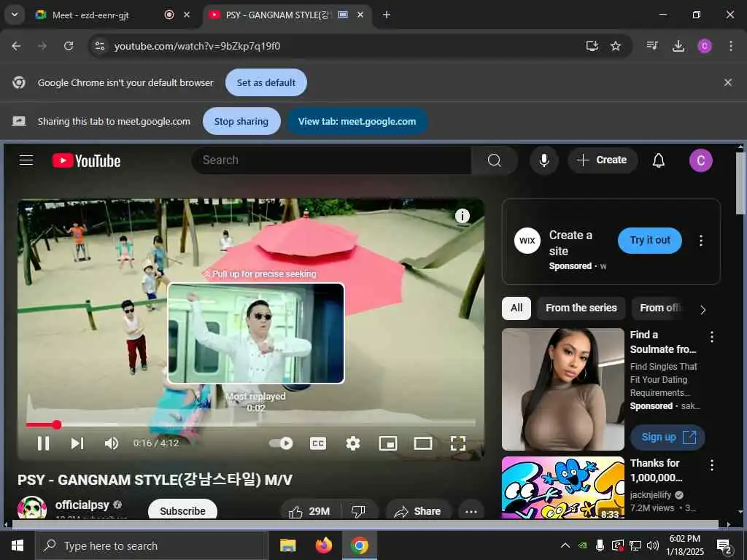Open options for Thanks for 1,000,000 video
This screenshot has width=747, height=560.
point(712,464)
